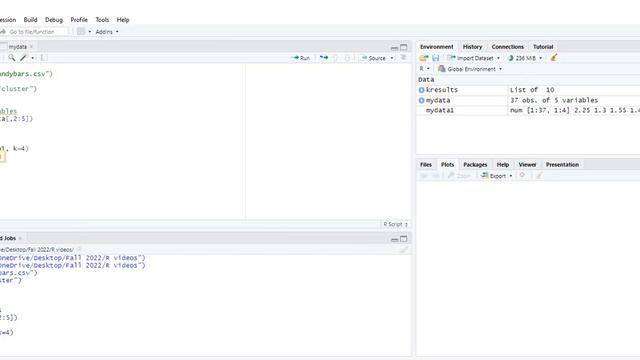Image resolution: width=640 pixels, height=360 pixels.
Task: Switch to the Connections tab
Action: pos(507,47)
